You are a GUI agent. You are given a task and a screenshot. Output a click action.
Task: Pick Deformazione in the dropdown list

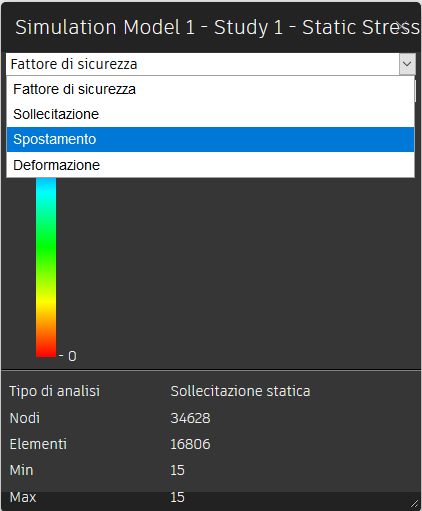tap(210, 165)
